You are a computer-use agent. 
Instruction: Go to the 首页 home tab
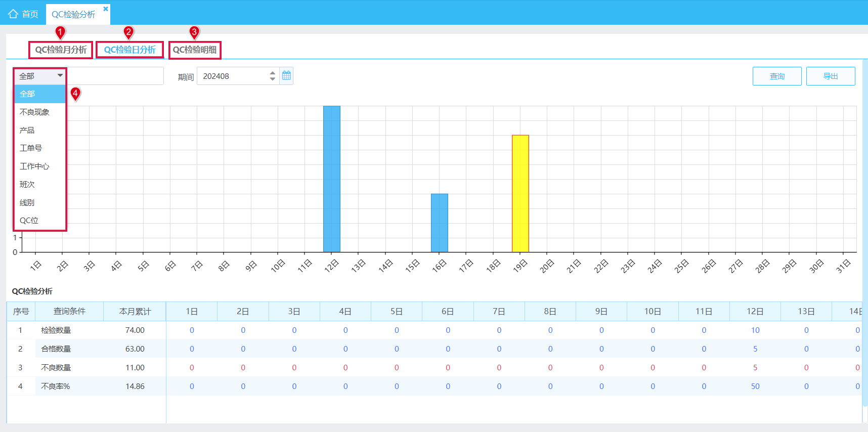pos(23,14)
